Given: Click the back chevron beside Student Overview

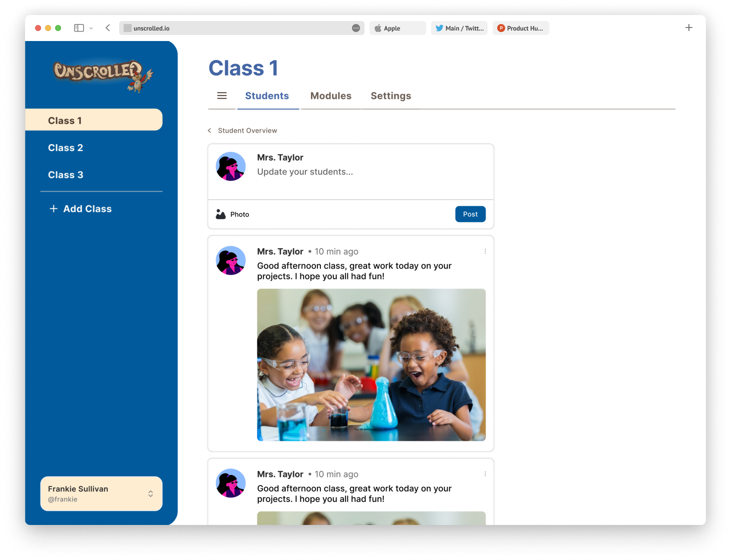Looking at the screenshot, I should click(209, 131).
